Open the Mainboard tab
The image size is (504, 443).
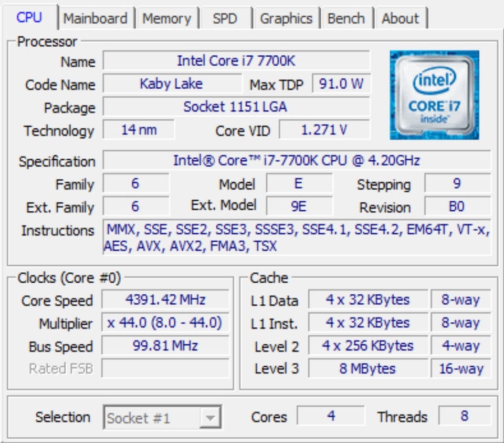(x=96, y=19)
